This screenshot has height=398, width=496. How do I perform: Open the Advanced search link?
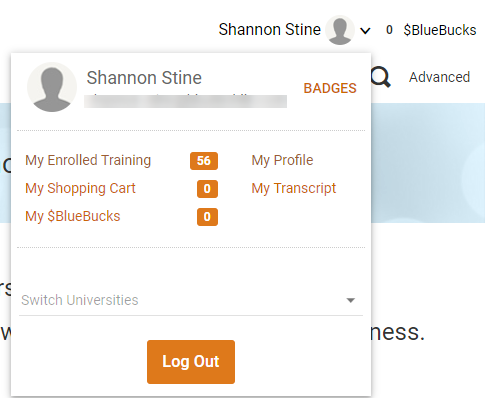tap(439, 77)
